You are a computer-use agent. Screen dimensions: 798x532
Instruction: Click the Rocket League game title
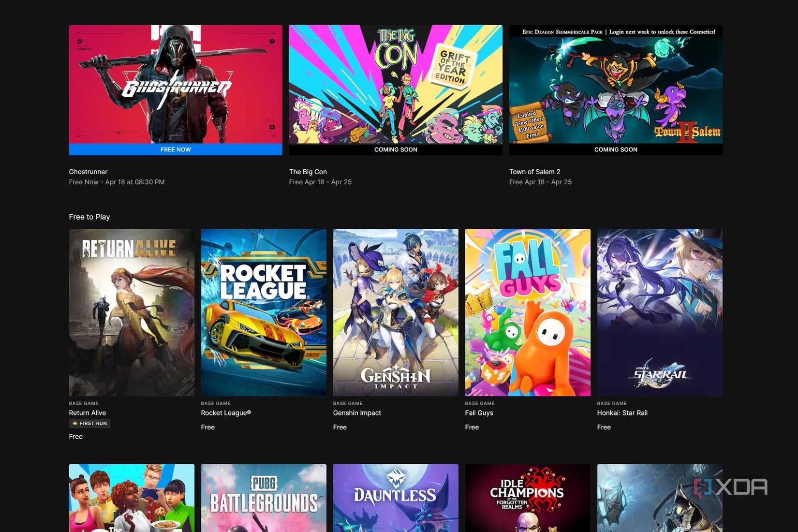tap(226, 413)
